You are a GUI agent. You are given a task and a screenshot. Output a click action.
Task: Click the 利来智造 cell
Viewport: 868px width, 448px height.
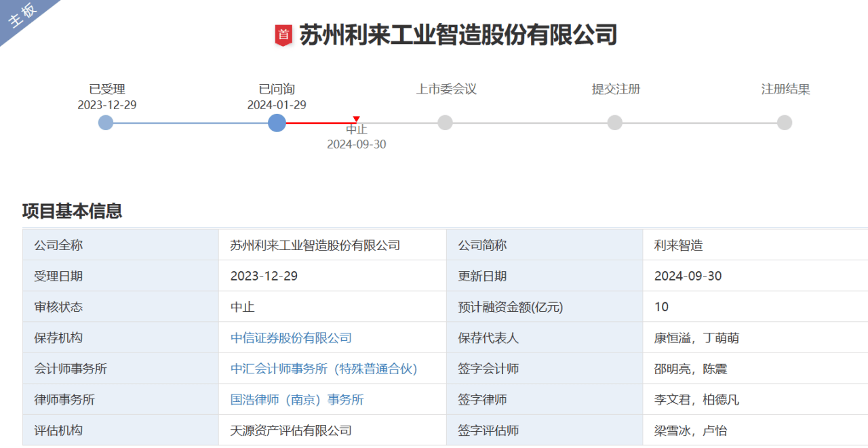755,245
